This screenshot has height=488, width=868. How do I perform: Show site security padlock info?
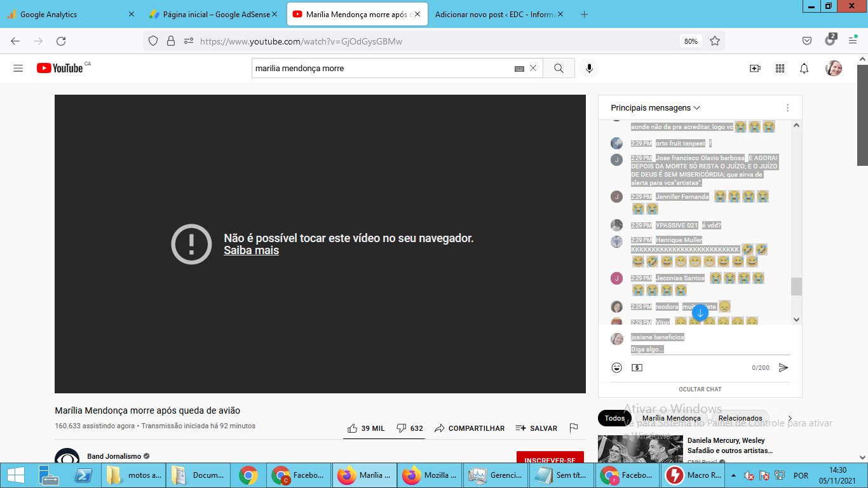coord(170,41)
